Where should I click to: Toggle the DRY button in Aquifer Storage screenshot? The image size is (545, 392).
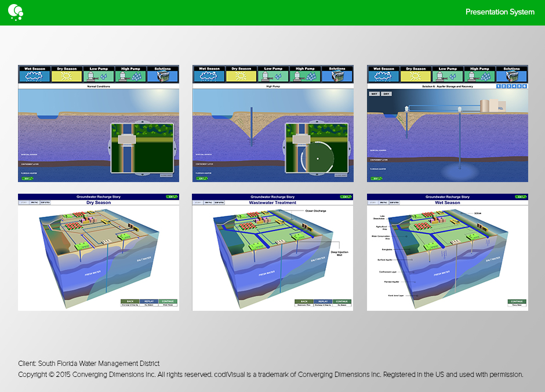(x=386, y=93)
